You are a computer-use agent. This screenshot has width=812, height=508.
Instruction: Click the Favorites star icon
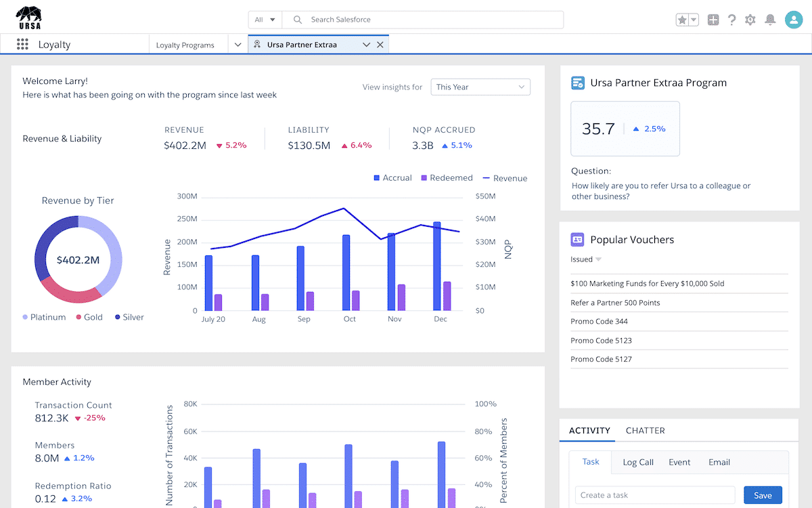pos(683,20)
